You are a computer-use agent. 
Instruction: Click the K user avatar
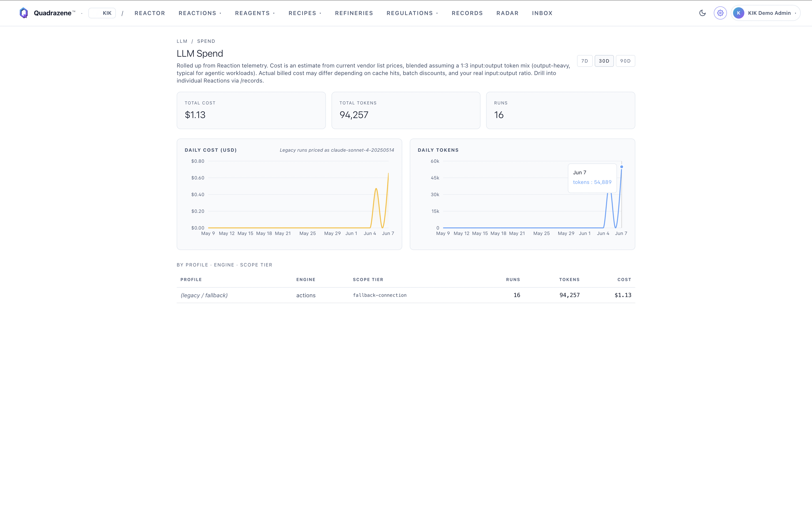738,13
